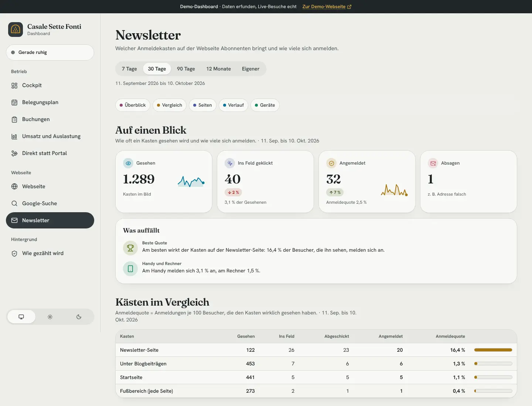This screenshot has height=406, width=532.
Task: Click the Umsatz und Auslastung chart icon
Action: (x=14, y=137)
